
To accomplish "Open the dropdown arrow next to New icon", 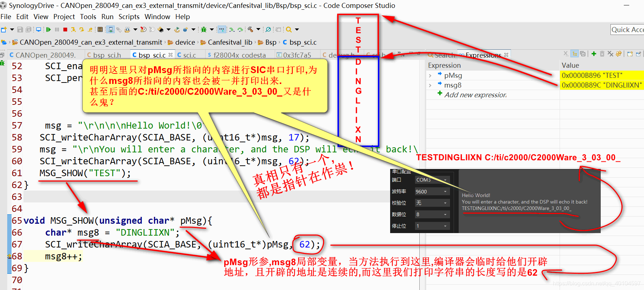I will coord(12,30).
